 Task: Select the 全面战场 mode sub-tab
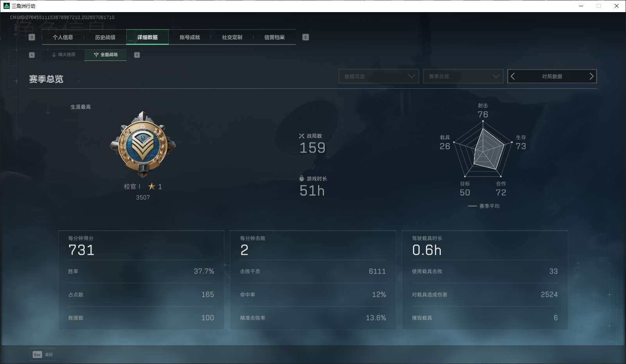(x=106, y=55)
